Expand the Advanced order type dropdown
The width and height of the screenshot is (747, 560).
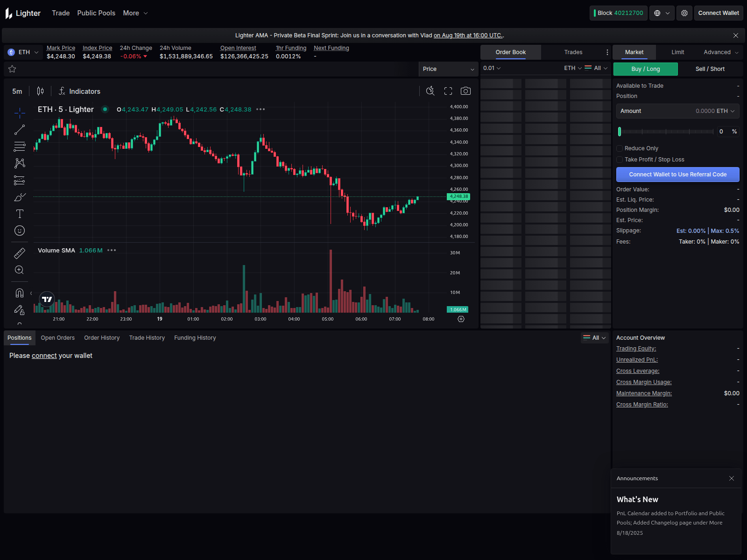click(721, 52)
